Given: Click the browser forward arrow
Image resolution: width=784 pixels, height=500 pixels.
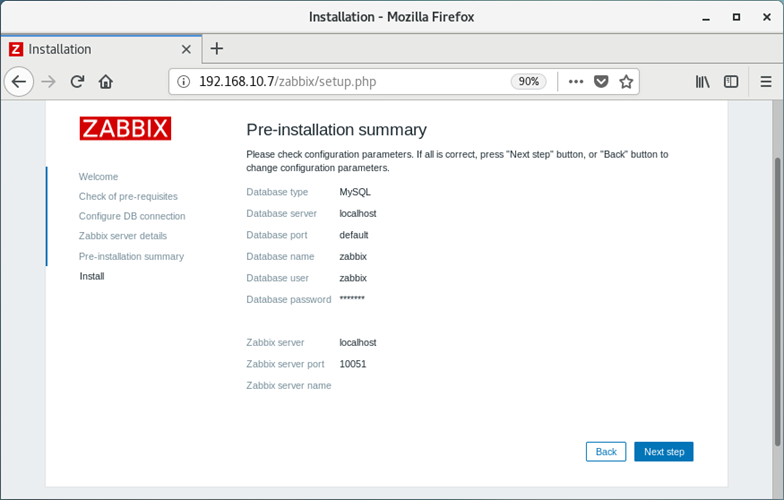Looking at the screenshot, I should (x=48, y=82).
